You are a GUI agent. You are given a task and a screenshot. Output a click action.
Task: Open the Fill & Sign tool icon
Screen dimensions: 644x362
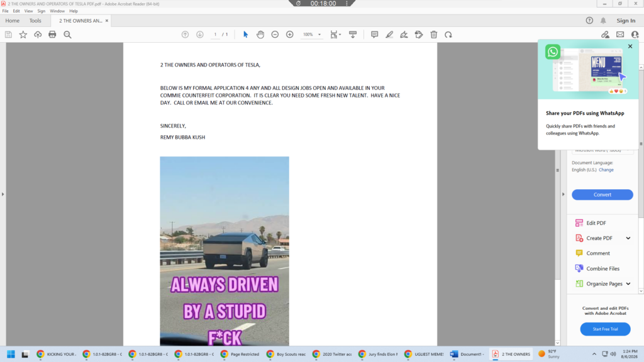pos(404,35)
